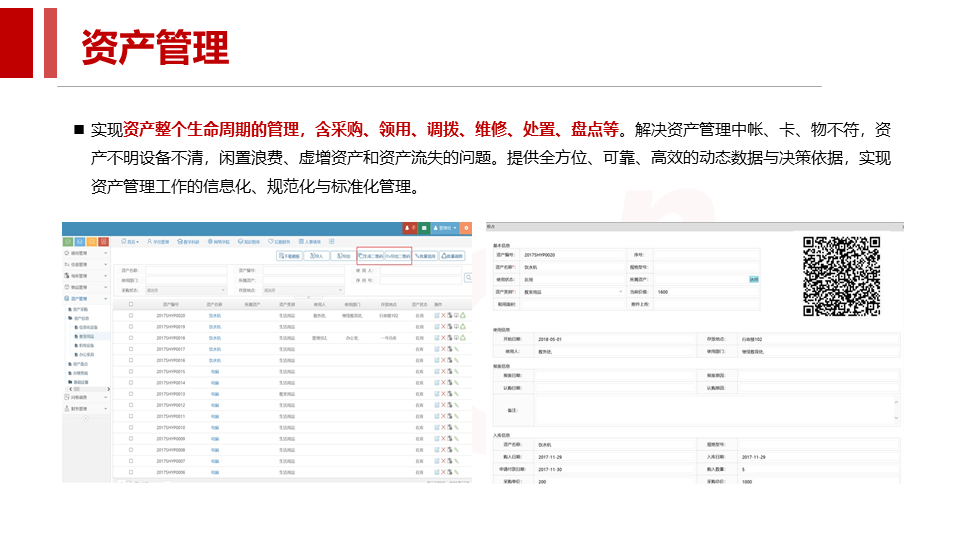960x540 pixels.
Task: Open the green mail icon in the header
Action: (x=424, y=228)
